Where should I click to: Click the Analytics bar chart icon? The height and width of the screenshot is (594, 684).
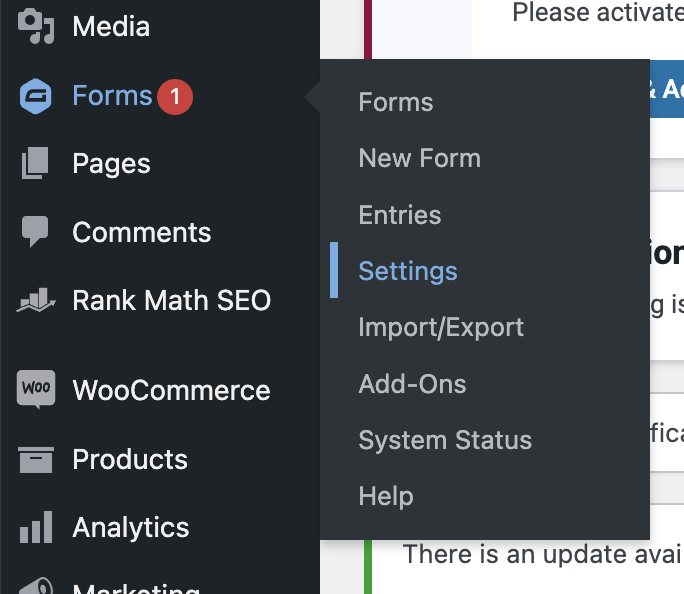tap(36, 527)
